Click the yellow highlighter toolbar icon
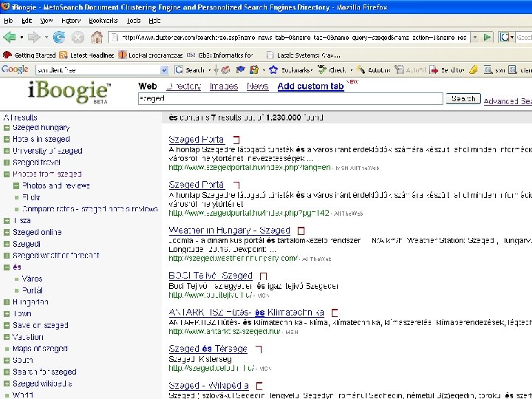This screenshot has height=399, width=532. [473, 70]
